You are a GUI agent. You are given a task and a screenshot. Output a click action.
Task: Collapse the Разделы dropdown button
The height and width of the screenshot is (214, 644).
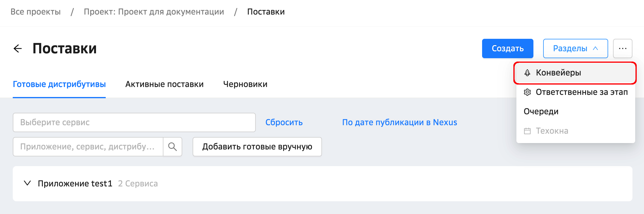coord(575,48)
